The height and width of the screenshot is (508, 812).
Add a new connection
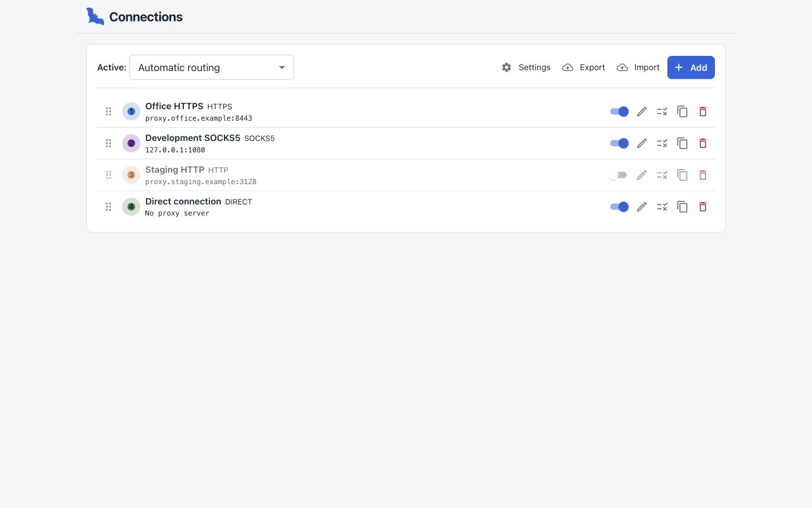(691, 67)
